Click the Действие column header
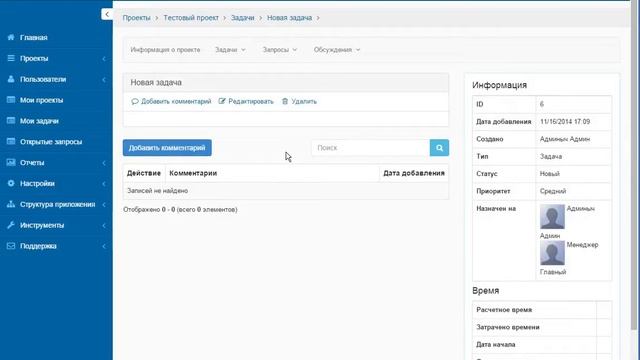This screenshot has height=360, width=640. click(x=144, y=173)
